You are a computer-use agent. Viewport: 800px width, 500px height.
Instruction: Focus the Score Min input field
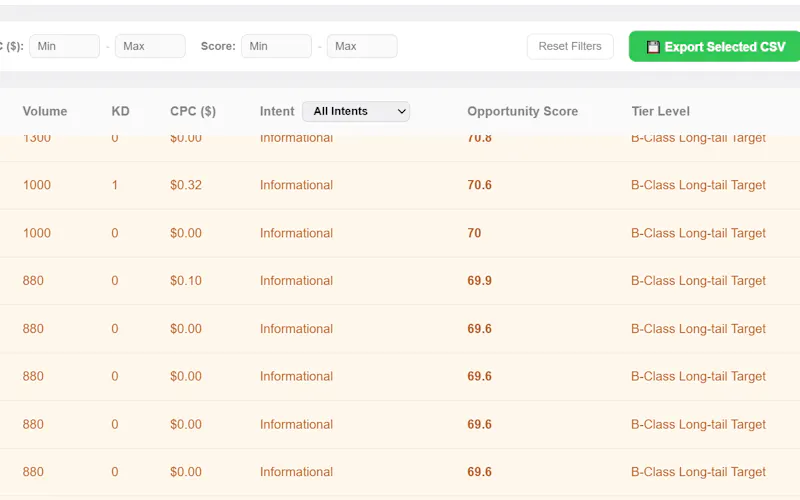[276, 46]
